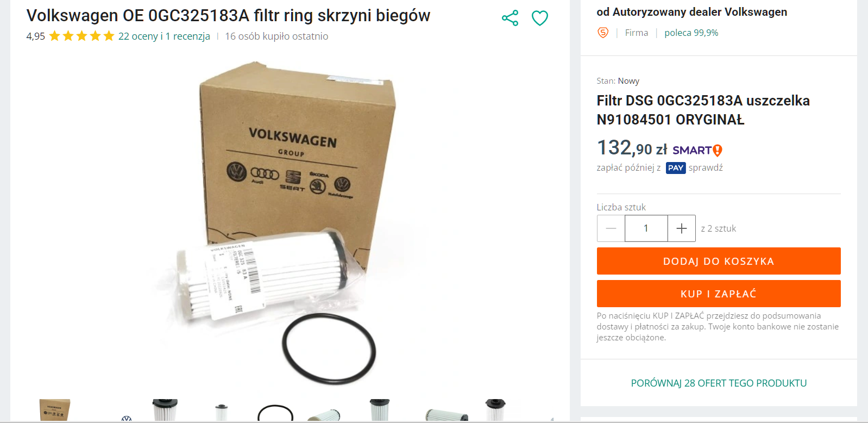This screenshot has height=423, width=868.
Task: Select the small upright filter thumbnail
Action: click(x=221, y=413)
